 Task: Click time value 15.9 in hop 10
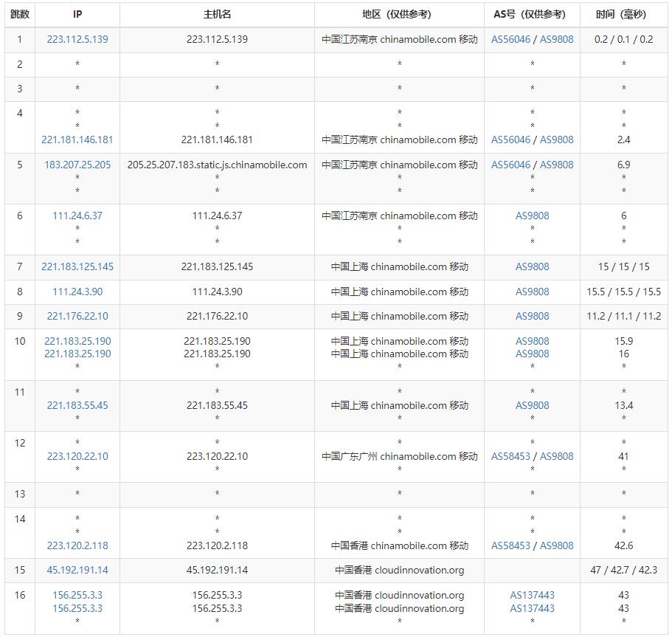[623, 342]
